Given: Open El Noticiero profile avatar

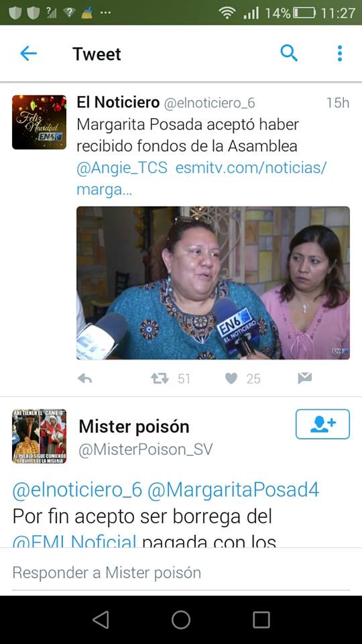Looking at the screenshot, I should [39, 122].
